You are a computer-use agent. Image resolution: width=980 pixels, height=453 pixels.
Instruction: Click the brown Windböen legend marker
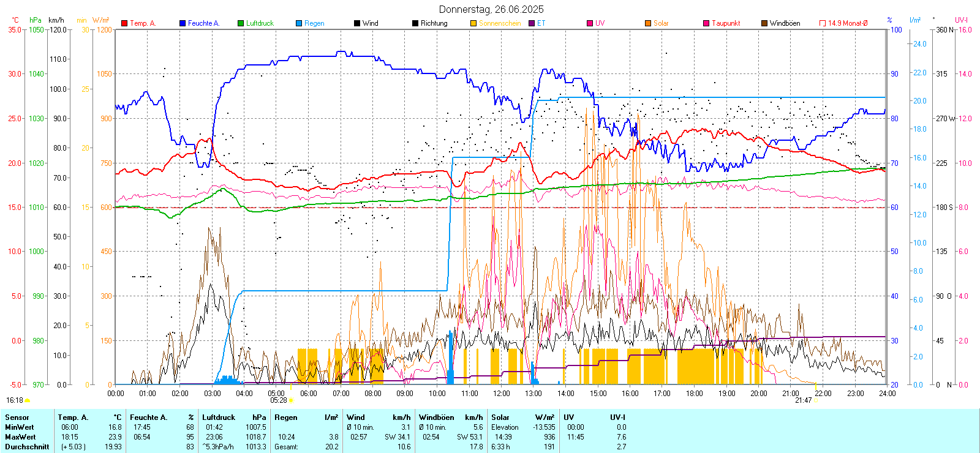pos(764,23)
